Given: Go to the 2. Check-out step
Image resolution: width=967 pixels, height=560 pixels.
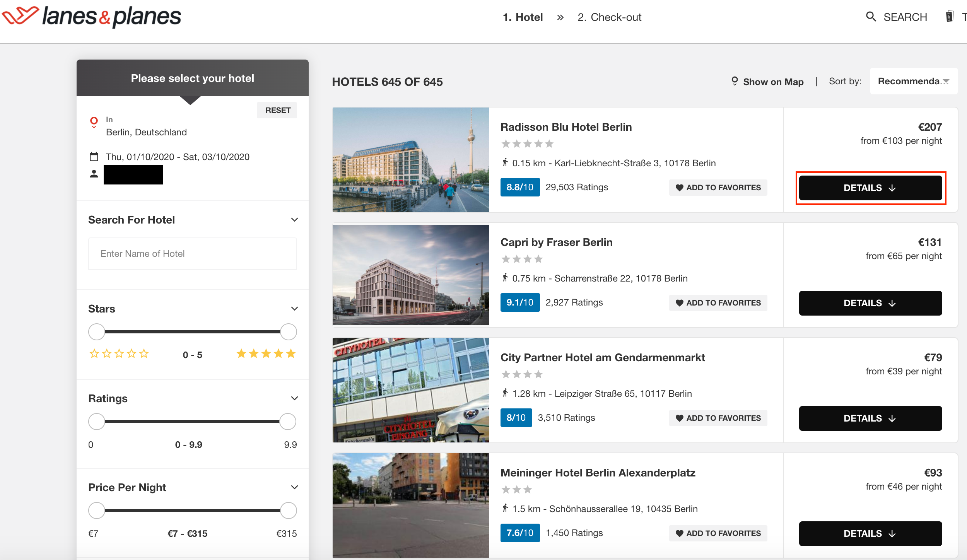Looking at the screenshot, I should click(x=610, y=17).
